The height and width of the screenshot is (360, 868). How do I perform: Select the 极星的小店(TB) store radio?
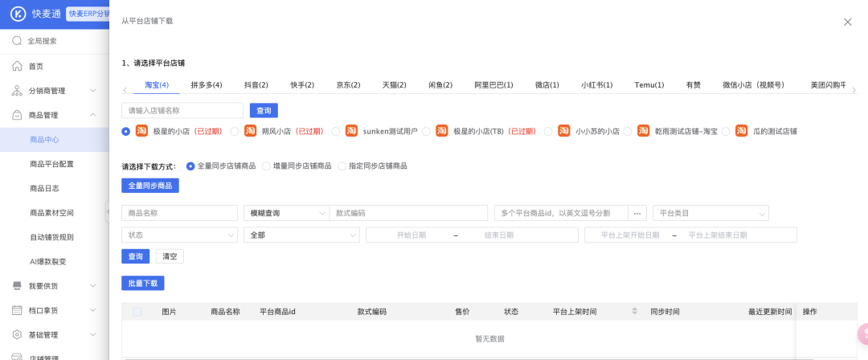click(426, 132)
